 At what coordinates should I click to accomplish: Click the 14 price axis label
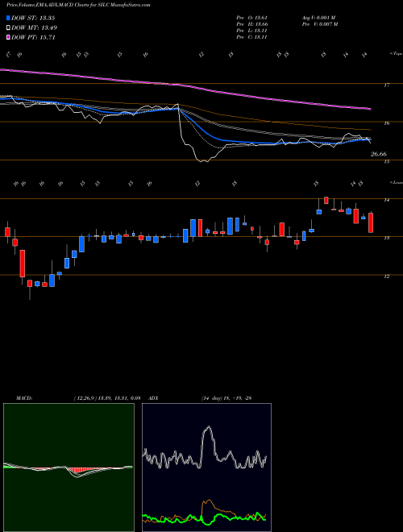pos(386,200)
